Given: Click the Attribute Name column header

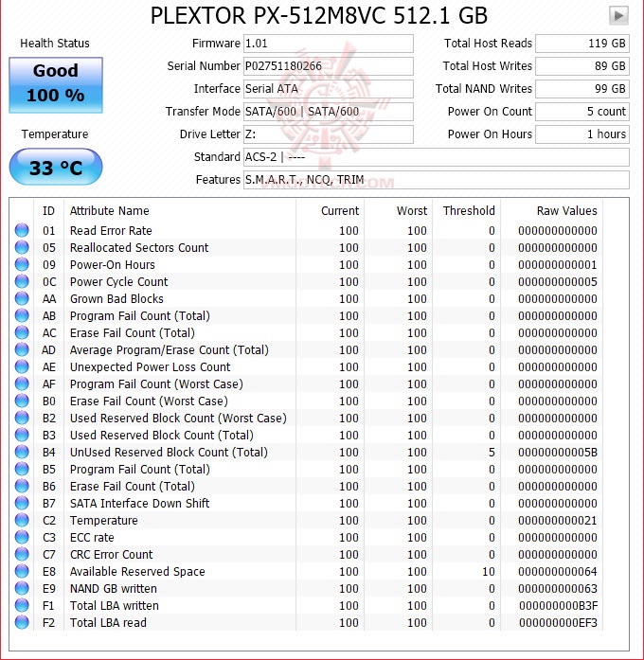Looking at the screenshot, I should coord(180,210).
